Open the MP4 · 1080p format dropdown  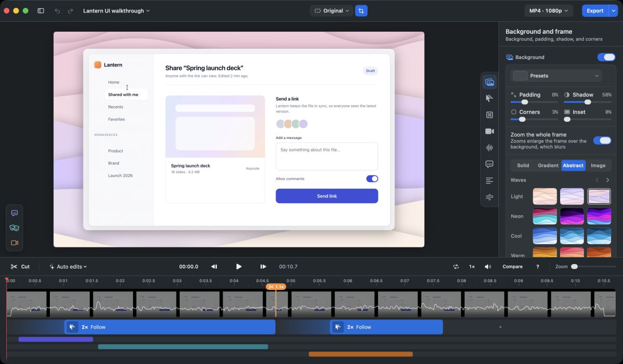coord(548,10)
